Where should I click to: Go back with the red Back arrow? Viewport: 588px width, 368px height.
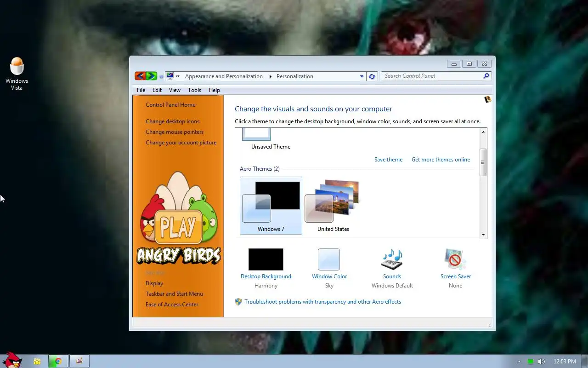tap(140, 76)
